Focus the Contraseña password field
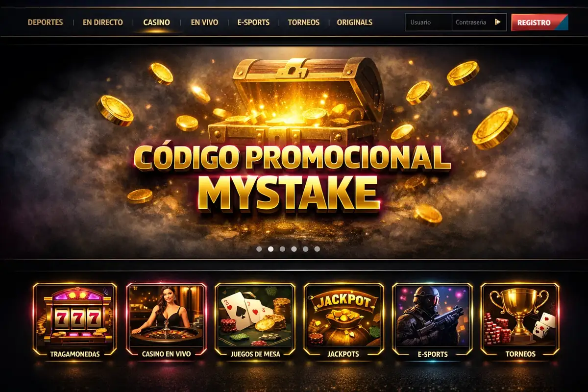The width and height of the screenshot is (588, 392). pyautogui.click(x=472, y=22)
